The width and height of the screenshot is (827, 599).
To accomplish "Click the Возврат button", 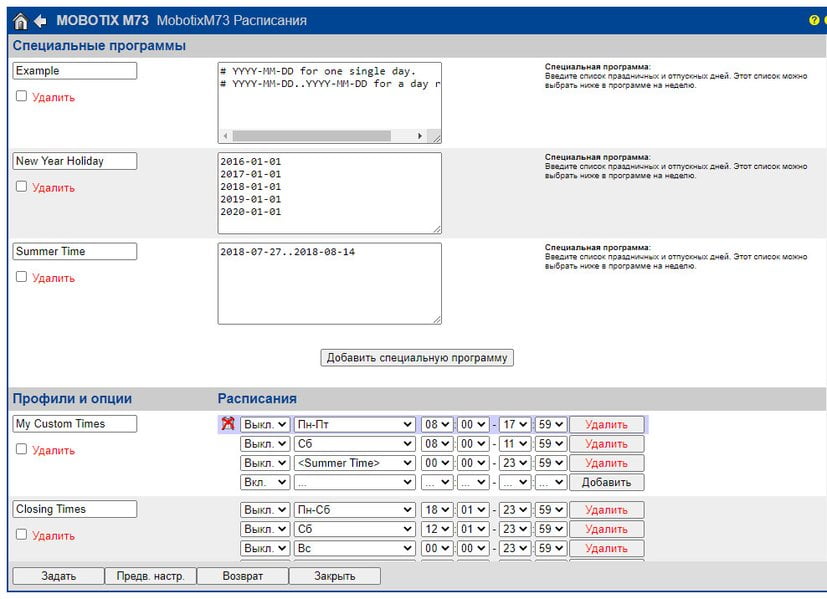I will click(x=243, y=576).
